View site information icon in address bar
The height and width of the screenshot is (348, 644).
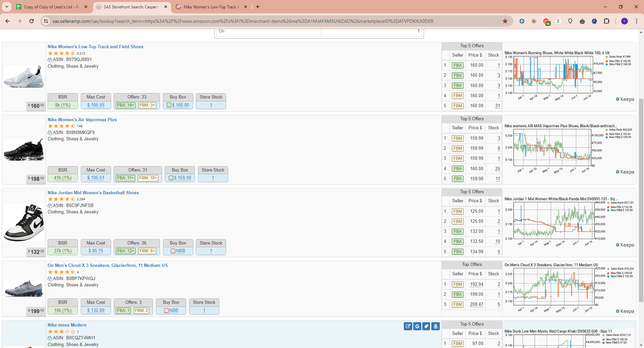46,21
